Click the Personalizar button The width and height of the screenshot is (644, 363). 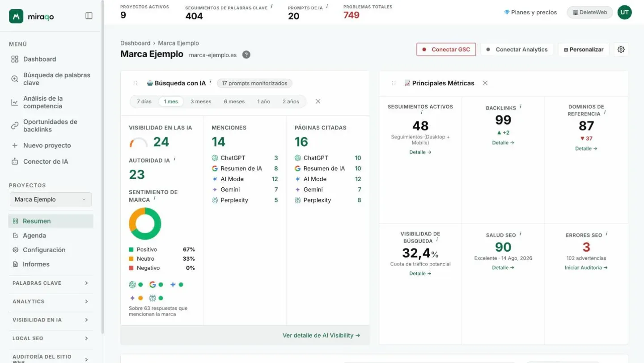coord(584,49)
